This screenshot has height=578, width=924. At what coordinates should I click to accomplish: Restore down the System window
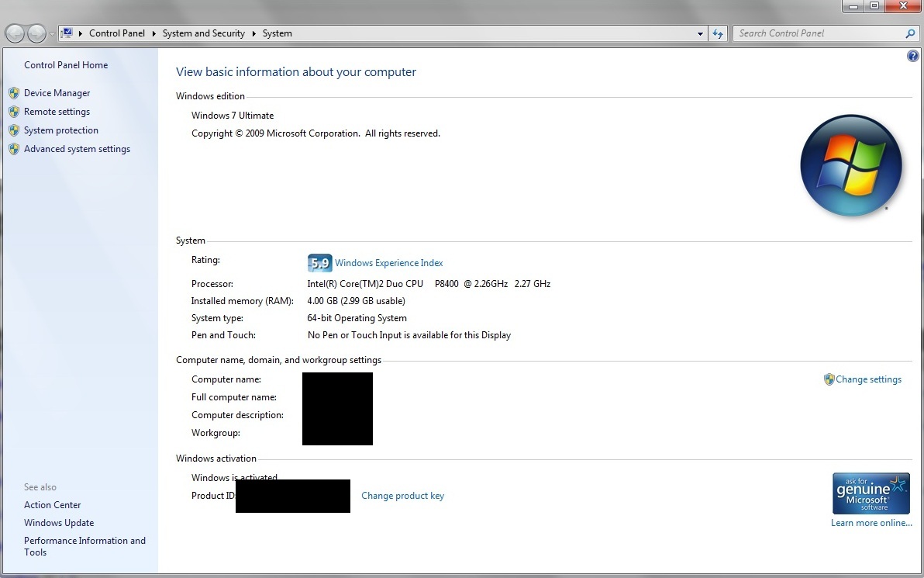pos(874,6)
